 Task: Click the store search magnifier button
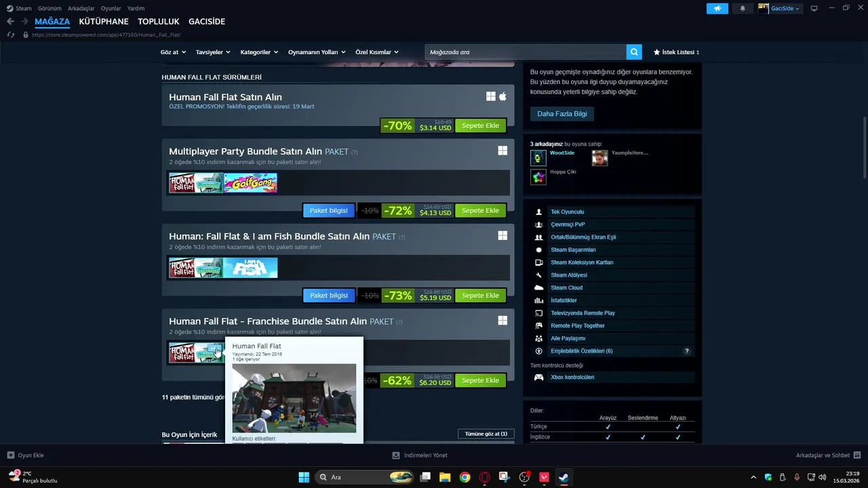[x=634, y=52]
